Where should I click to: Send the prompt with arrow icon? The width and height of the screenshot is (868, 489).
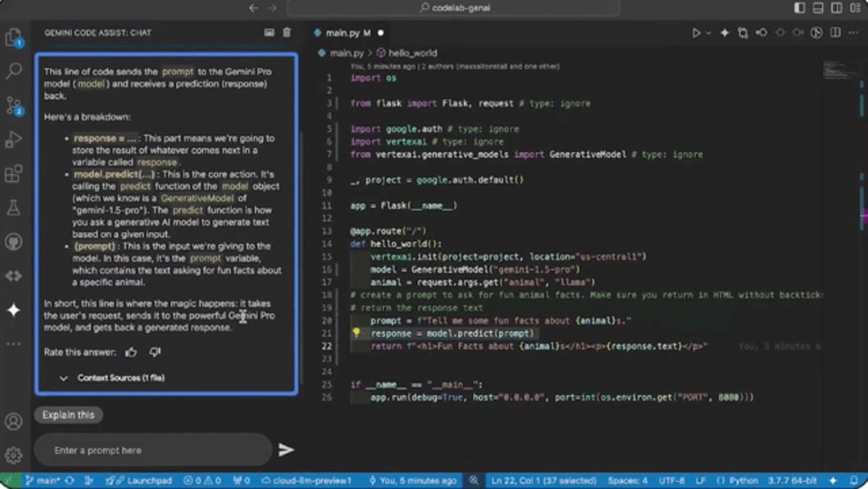coord(286,450)
